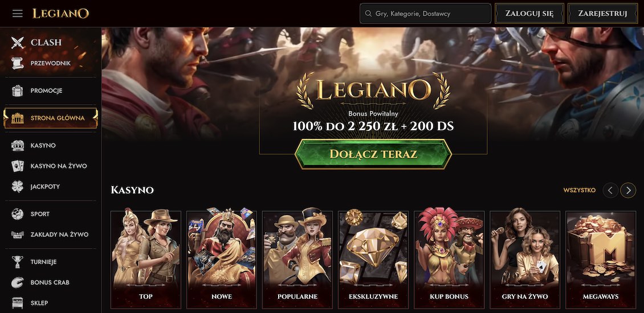Select the Kasyno na żywo cards icon

[17, 166]
